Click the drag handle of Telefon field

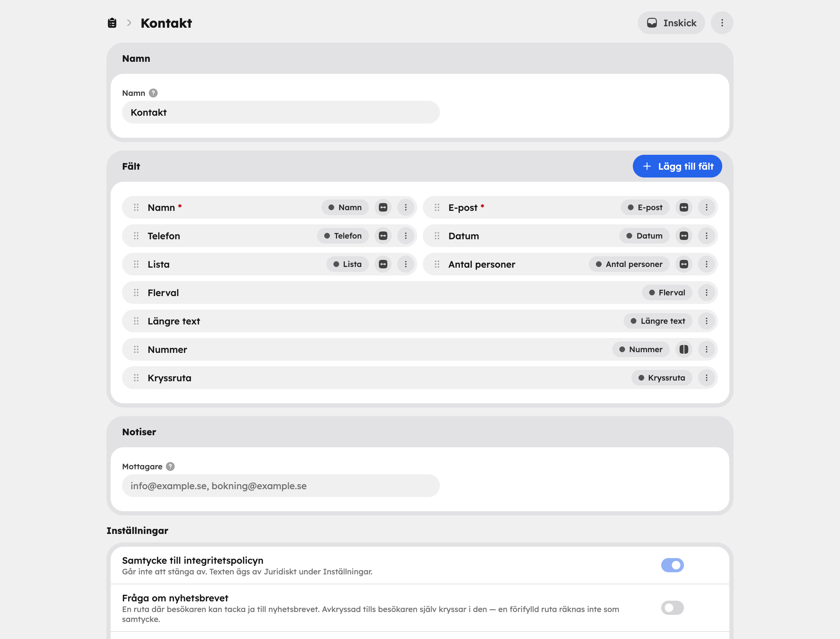pos(136,236)
